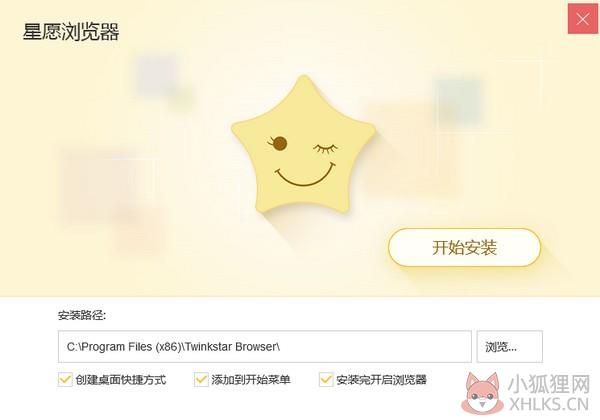600x420 pixels.
Task: Click the star's open brown eye
Action: (279, 143)
